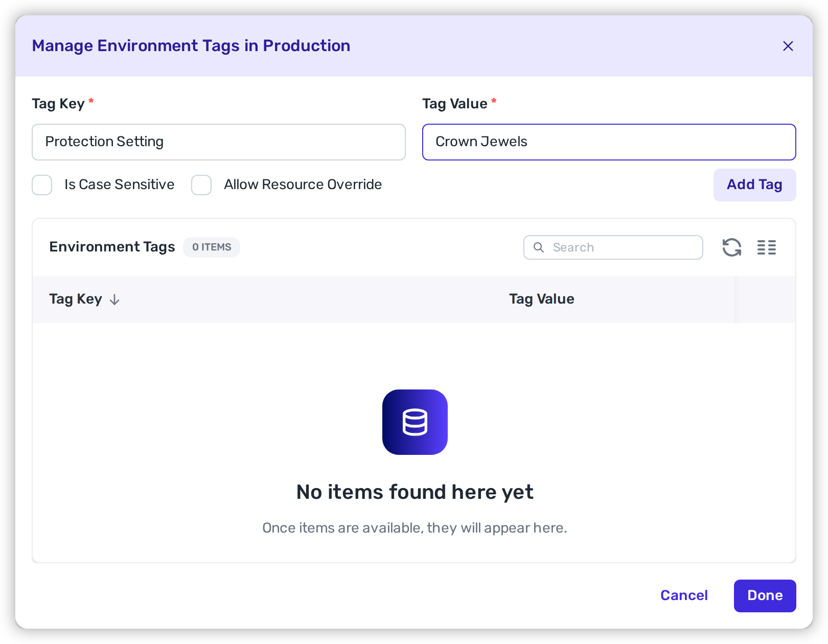
Task: Close the Manage Environment Tags dialog
Action: tap(788, 46)
